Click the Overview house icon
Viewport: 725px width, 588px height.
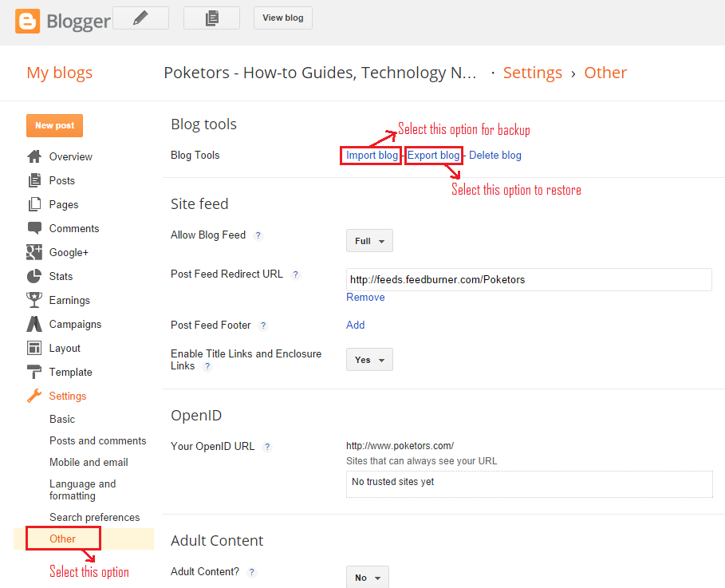point(34,156)
